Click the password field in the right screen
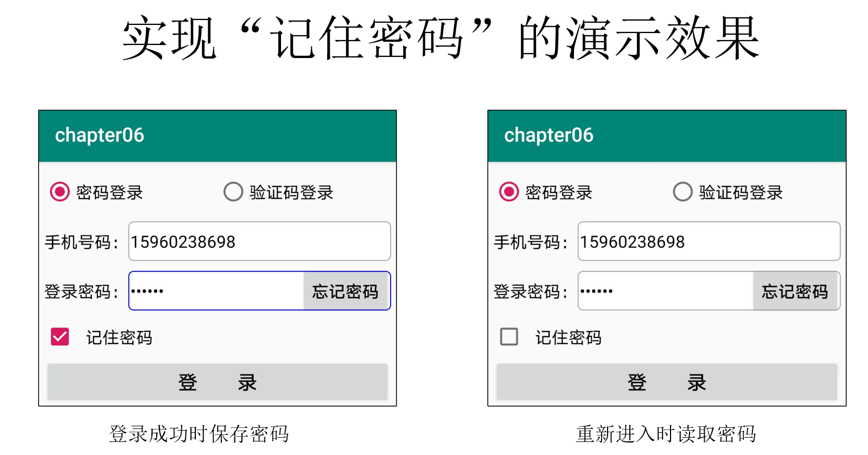This screenshot has height=455, width=868. point(666,291)
